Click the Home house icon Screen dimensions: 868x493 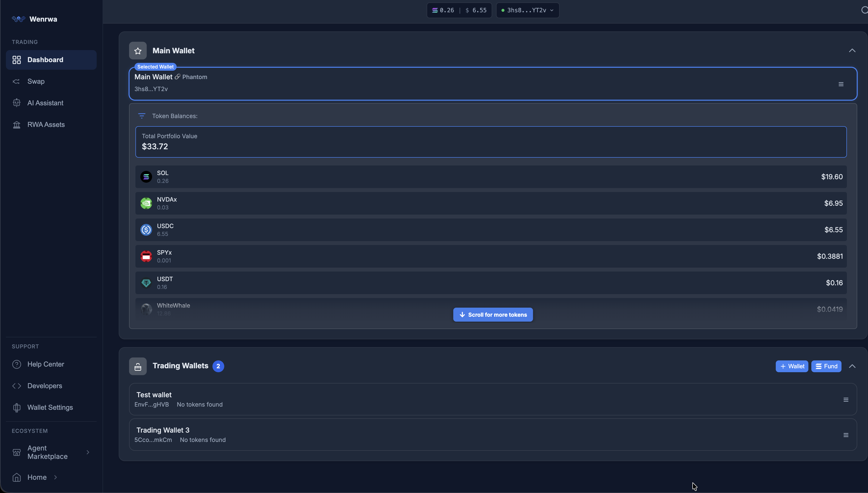click(x=17, y=478)
